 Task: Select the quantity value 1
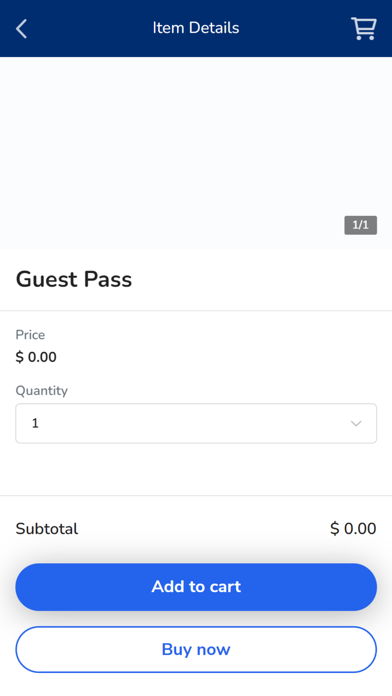point(36,423)
